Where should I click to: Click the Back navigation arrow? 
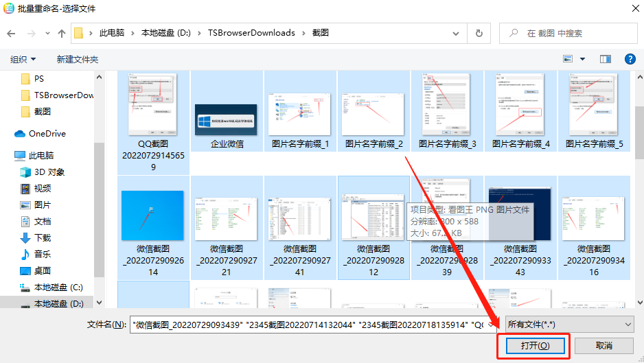[11, 33]
